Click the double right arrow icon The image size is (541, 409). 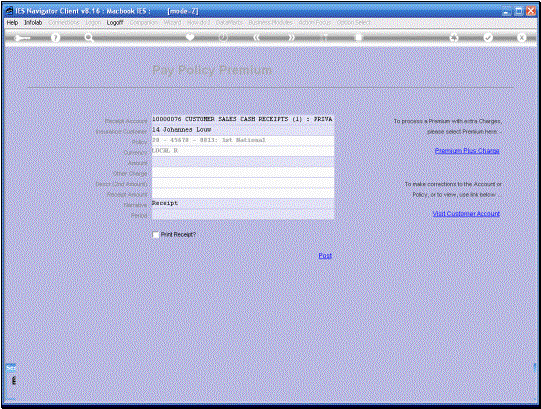(291, 38)
